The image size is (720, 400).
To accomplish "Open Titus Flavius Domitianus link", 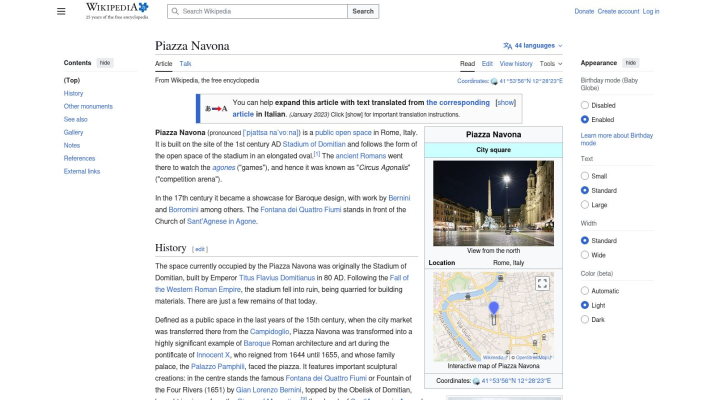I will [x=277, y=278].
